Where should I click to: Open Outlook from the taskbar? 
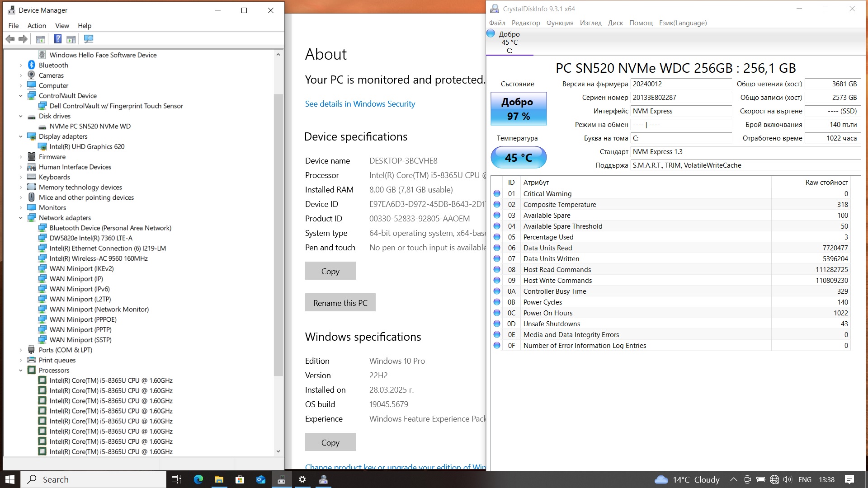(x=260, y=479)
